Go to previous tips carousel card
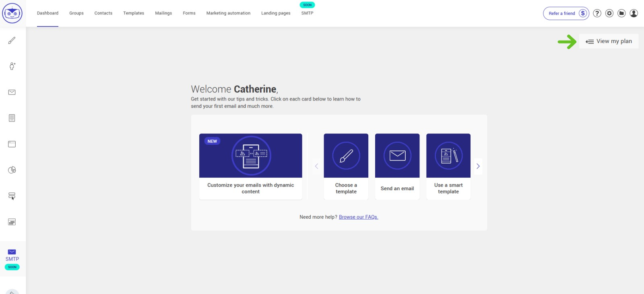This screenshot has height=294, width=644. click(316, 166)
